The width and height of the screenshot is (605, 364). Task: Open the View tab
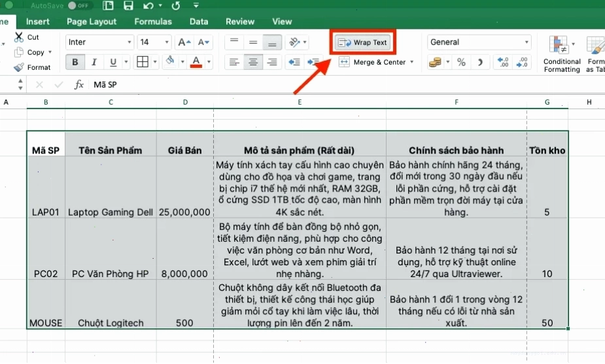coord(282,22)
